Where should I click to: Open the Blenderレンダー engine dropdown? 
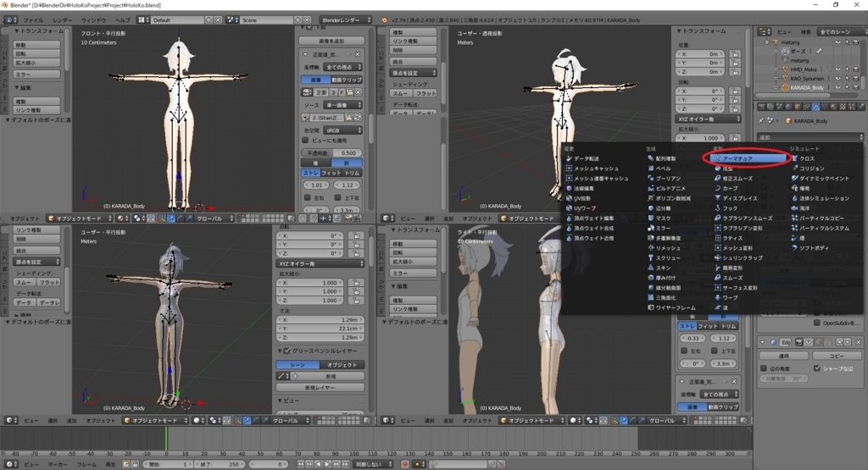click(x=344, y=20)
